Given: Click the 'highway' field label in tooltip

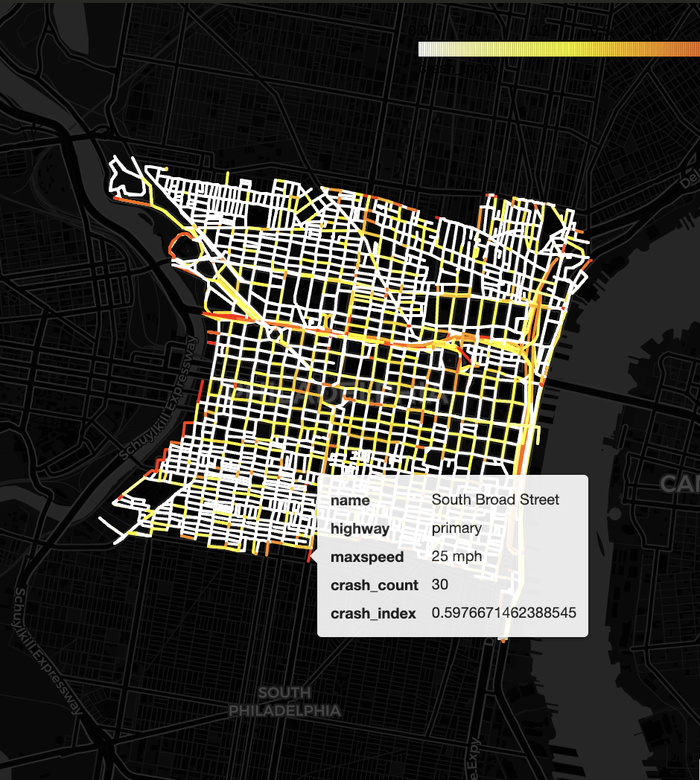Looking at the screenshot, I should click(x=360, y=528).
